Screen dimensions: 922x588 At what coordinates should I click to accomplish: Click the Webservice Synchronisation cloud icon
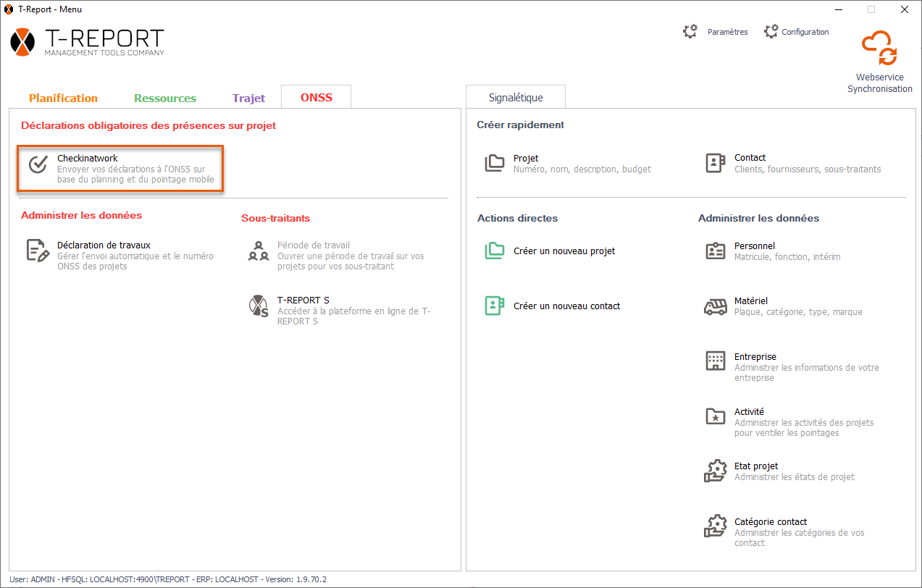[x=879, y=51]
